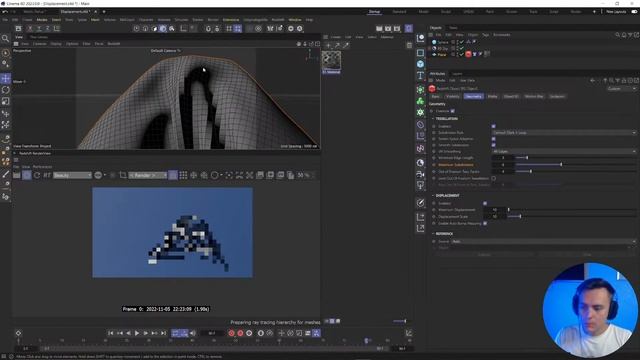Jump to the end of the animation

click(x=163, y=333)
